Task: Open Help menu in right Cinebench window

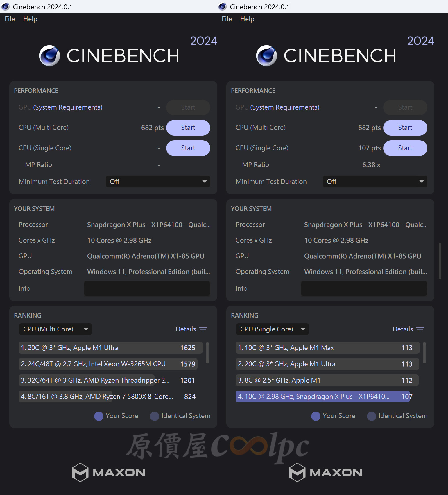Action: click(x=247, y=19)
